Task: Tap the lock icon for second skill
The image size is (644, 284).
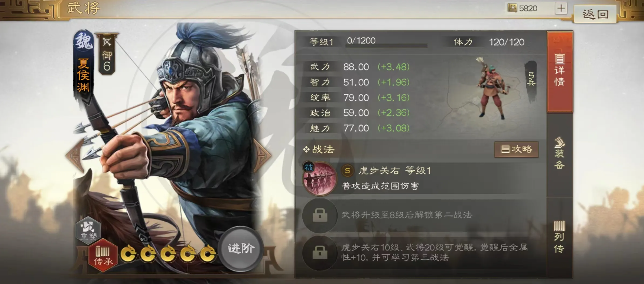Action: click(320, 215)
